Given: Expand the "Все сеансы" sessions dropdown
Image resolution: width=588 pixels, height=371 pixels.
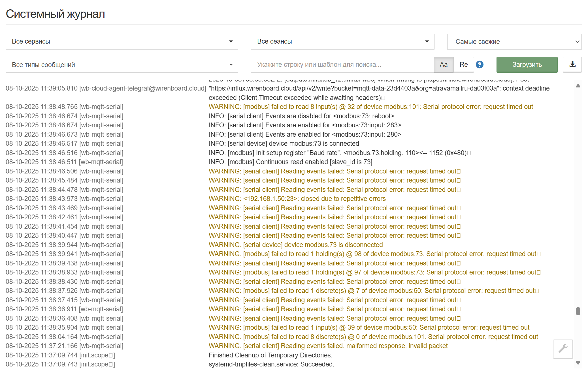Looking at the screenshot, I should (342, 42).
